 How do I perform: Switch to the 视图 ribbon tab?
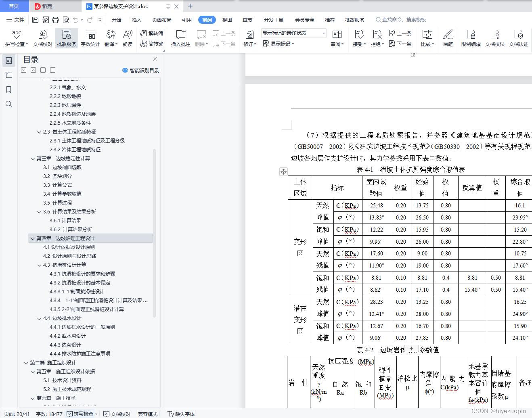pos(227,20)
